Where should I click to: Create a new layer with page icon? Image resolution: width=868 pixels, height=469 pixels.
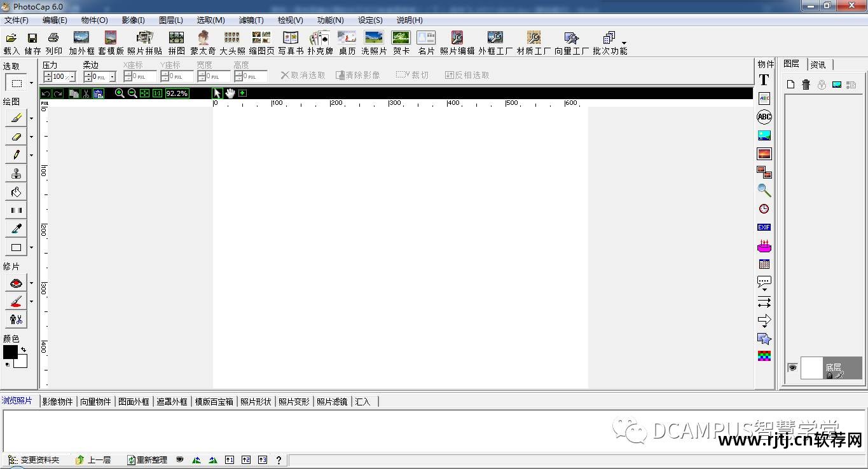[x=790, y=85]
